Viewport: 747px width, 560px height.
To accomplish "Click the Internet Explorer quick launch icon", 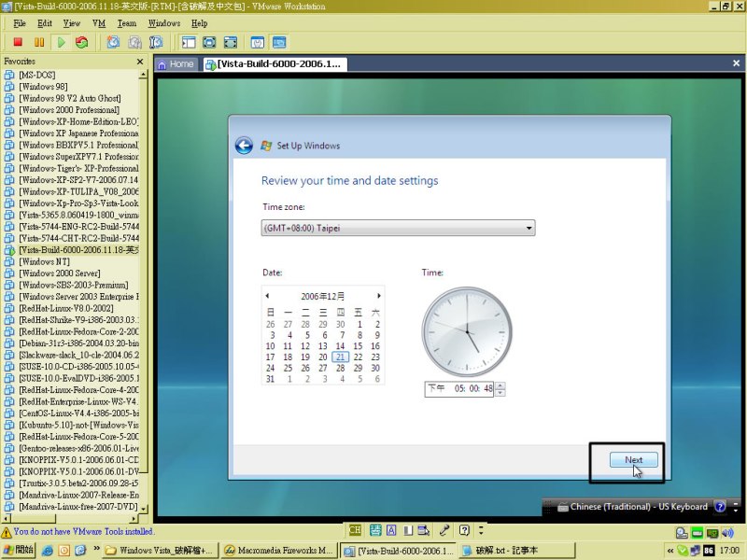I will coord(48,551).
